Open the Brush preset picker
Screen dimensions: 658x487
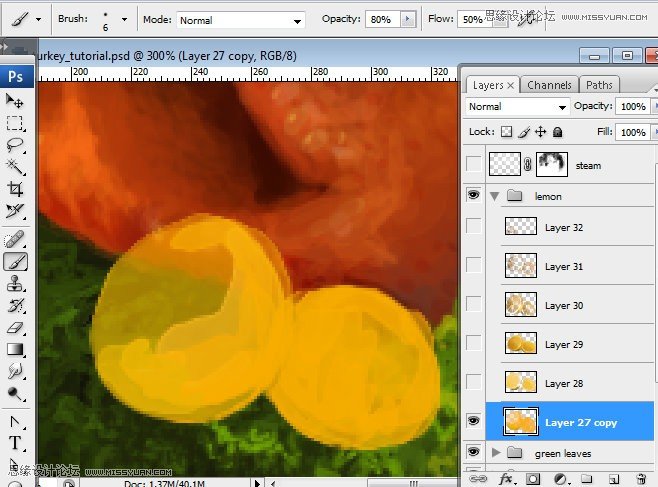(124, 19)
